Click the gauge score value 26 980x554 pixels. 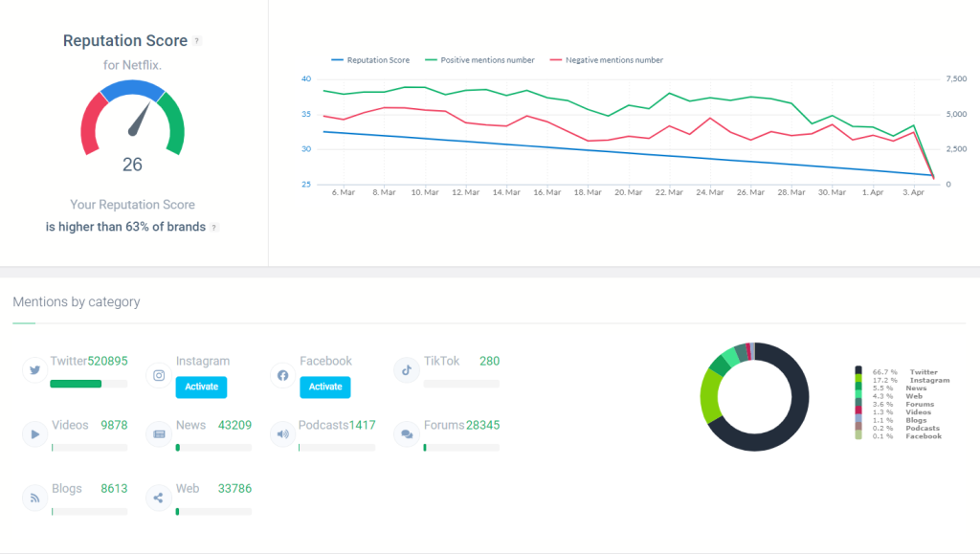tap(132, 165)
